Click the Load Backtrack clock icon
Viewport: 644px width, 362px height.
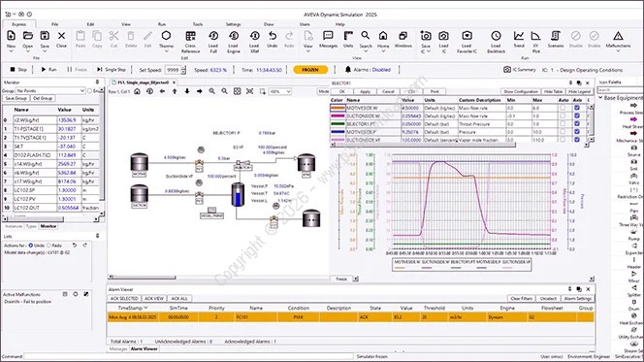[496, 36]
